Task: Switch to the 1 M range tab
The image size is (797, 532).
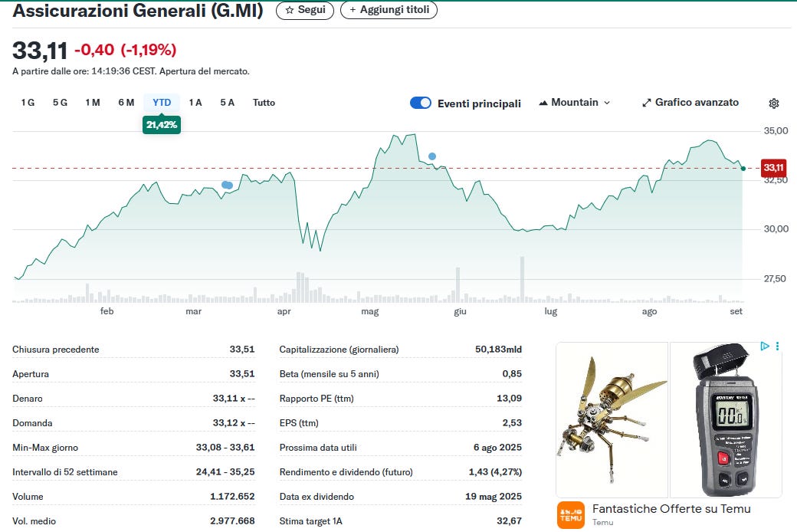Action: 93,103
